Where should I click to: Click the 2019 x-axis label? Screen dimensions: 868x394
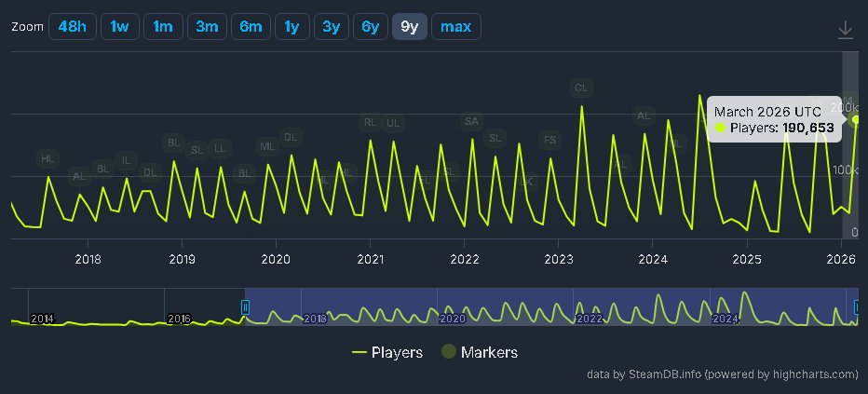coord(182,259)
